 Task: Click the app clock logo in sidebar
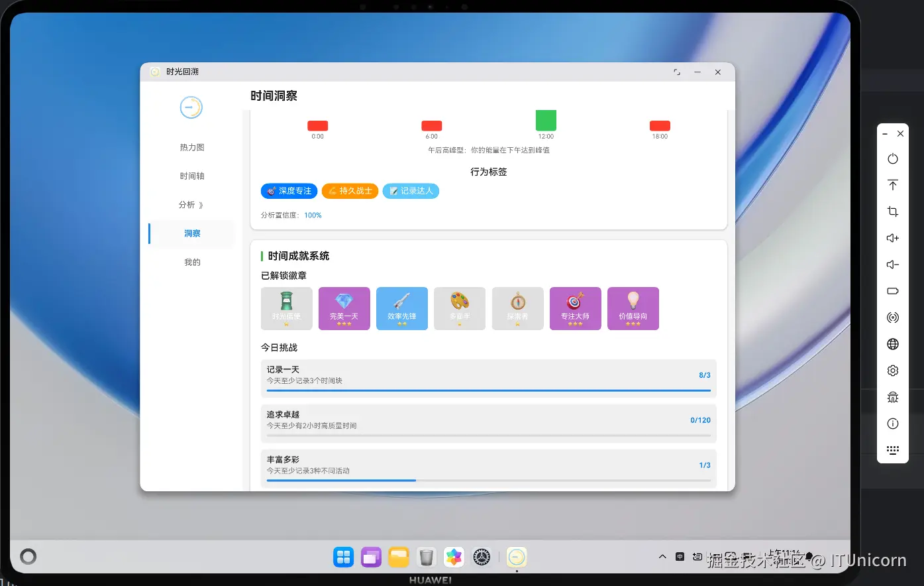pyautogui.click(x=191, y=107)
